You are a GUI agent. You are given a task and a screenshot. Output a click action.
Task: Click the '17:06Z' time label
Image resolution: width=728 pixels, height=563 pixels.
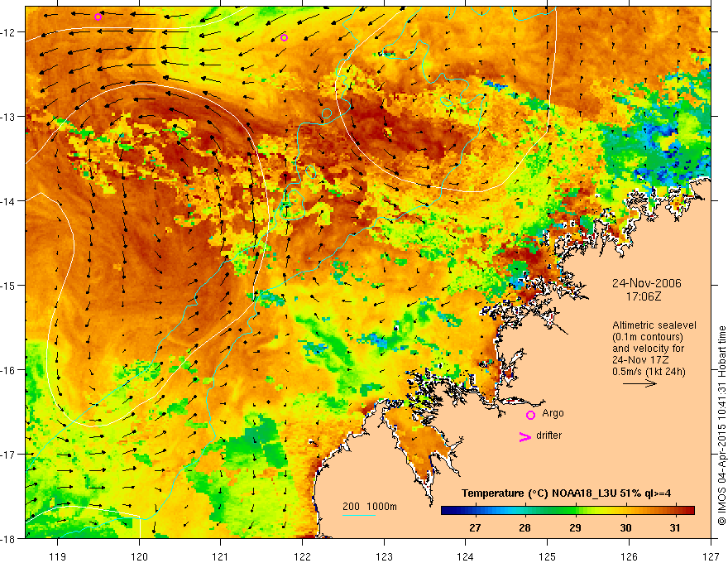click(x=643, y=296)
